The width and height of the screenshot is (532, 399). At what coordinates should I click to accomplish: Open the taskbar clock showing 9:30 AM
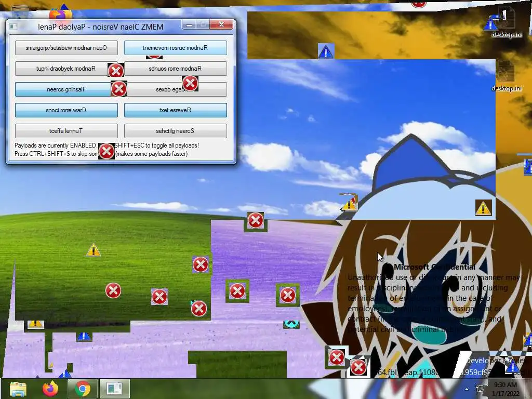point(506,389)
